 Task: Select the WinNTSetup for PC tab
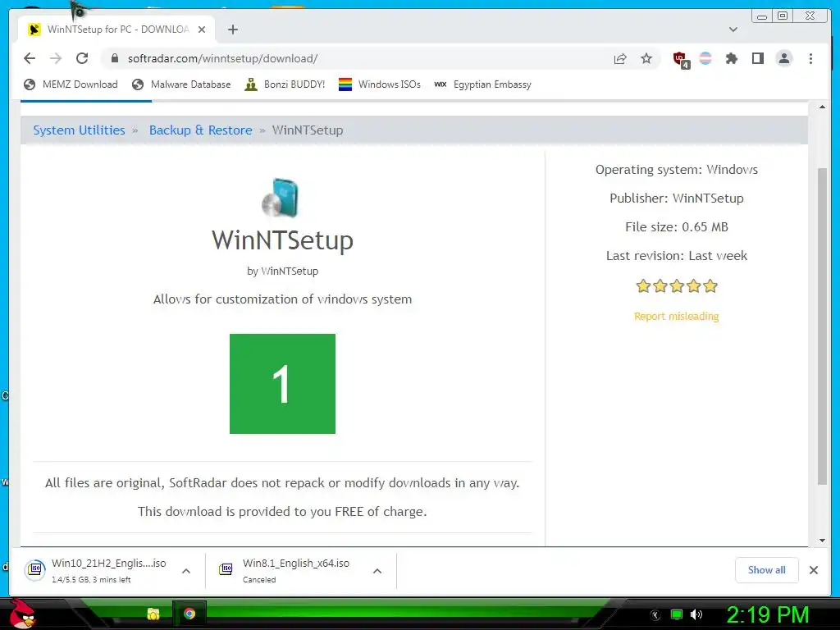coord(116,30)
